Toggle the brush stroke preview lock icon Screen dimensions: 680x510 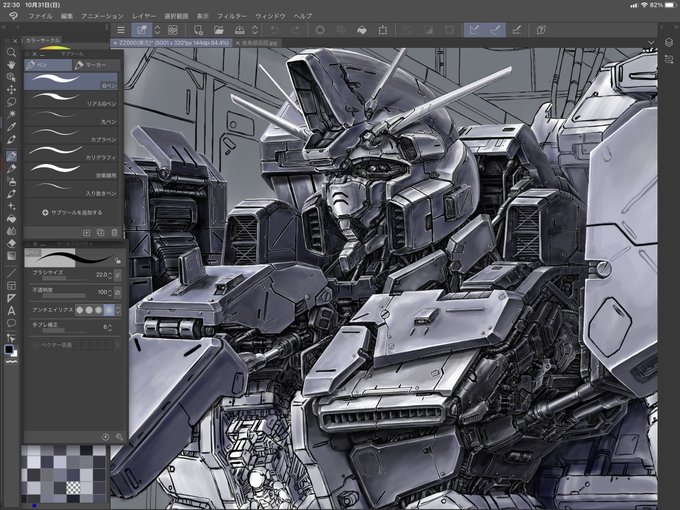click(x=118, y=261)
